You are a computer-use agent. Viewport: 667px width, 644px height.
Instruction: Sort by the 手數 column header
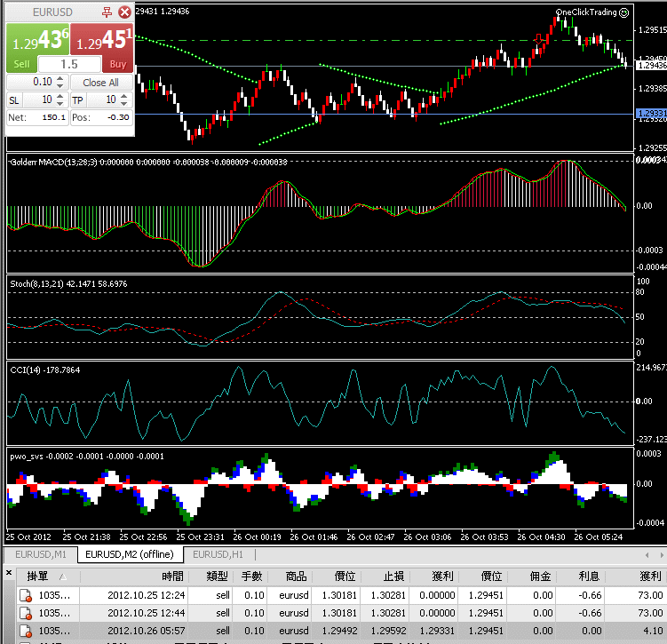pyautogui.click(x=250, y=576)
